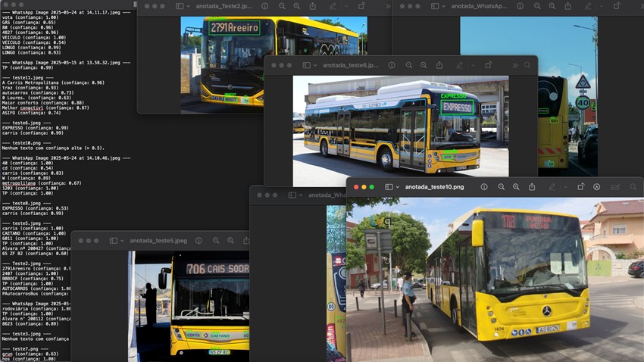Click the anotada_teste5.jpeg window title
Screen dimensions: 644x362
[158, 241]
